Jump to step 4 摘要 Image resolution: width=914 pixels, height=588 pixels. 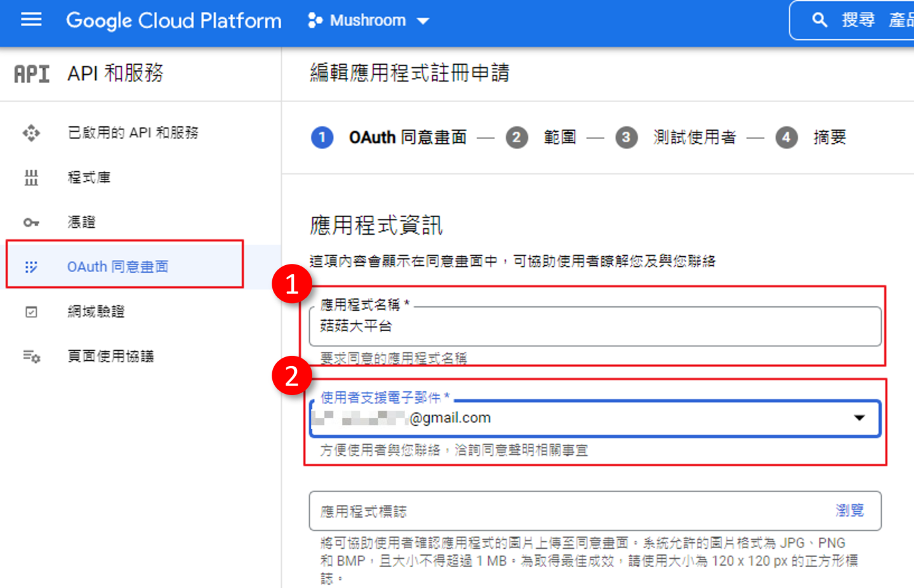812,138
